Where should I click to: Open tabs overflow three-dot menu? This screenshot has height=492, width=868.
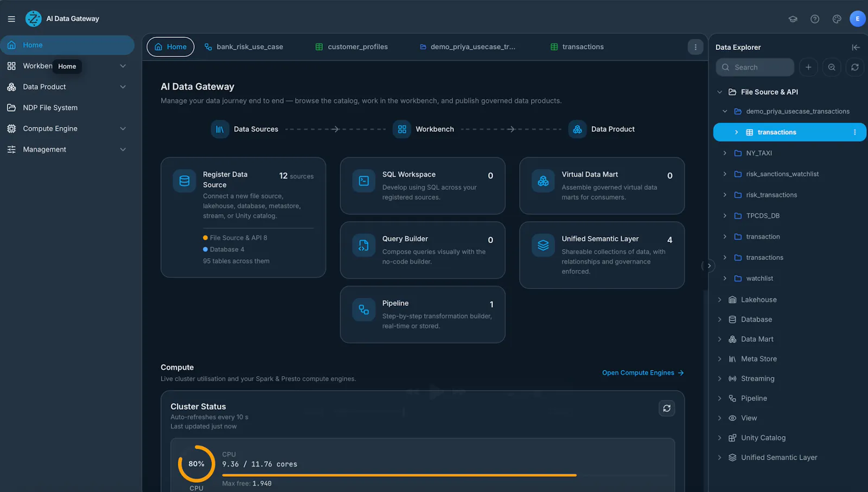[x=695, y=47]
